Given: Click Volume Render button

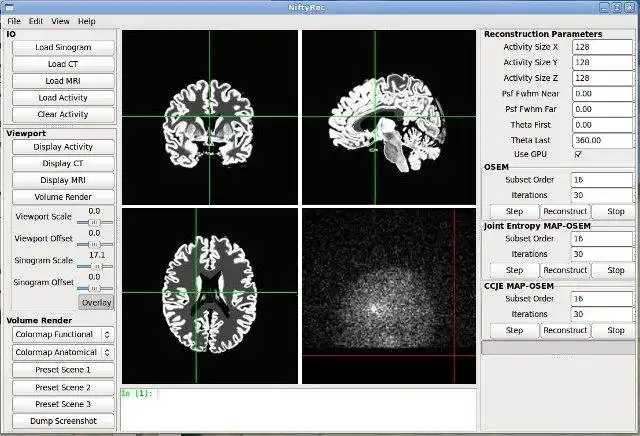Looking at the screenshot, I should point(63,197).
